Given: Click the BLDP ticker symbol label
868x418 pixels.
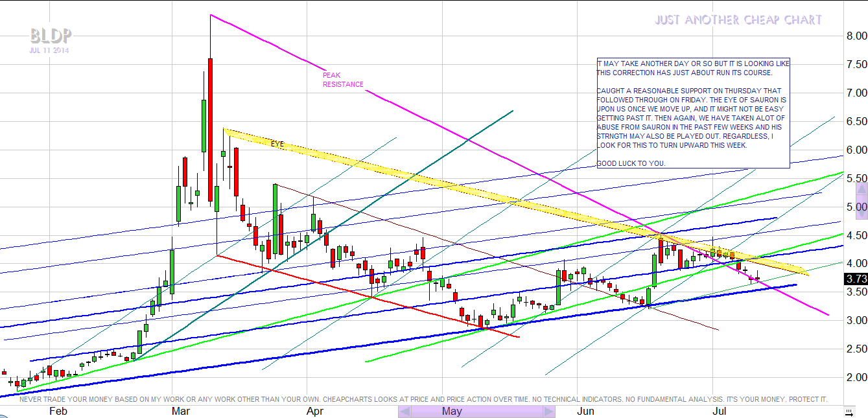Looking at the screenshot, I should click(51, 36).
